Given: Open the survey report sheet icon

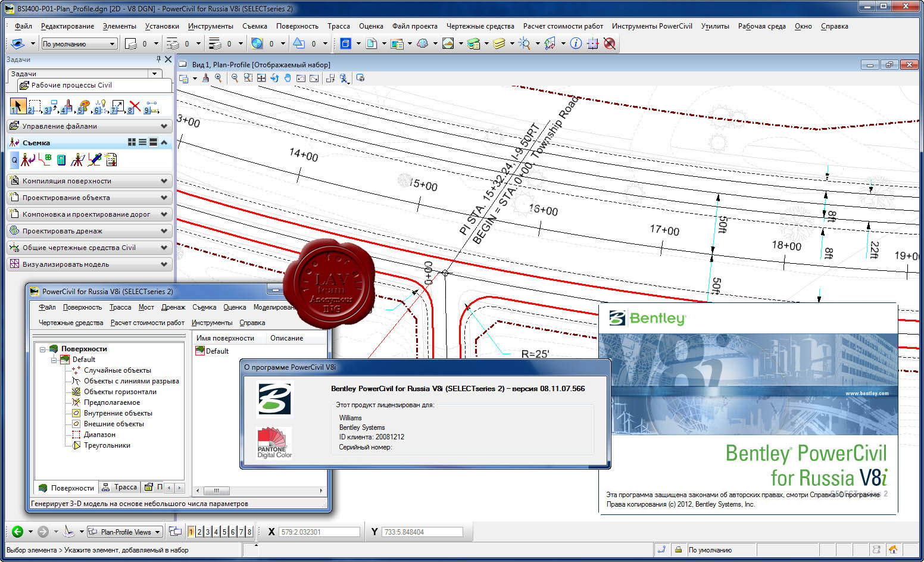Looking at the screenshot, I should [x=111, y=160].
